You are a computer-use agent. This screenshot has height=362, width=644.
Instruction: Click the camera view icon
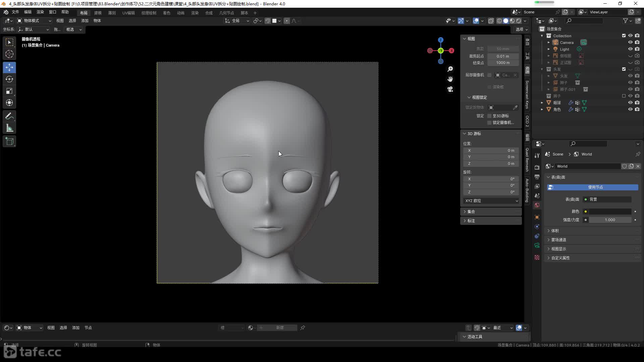451,89
